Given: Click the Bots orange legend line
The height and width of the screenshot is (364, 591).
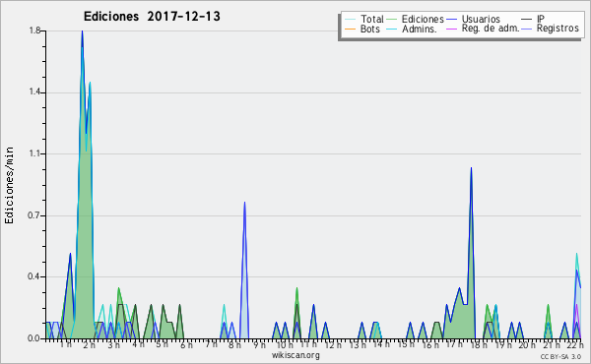Looking at the screenshot, I should pyautogui.click(x=350, y=29).
